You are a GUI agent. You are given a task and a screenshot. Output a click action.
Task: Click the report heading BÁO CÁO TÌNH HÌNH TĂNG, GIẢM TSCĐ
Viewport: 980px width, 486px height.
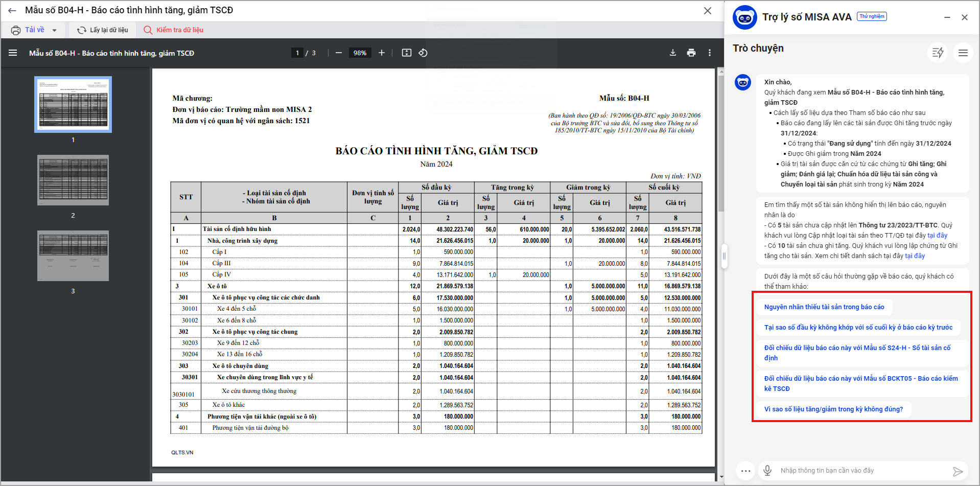436,151
